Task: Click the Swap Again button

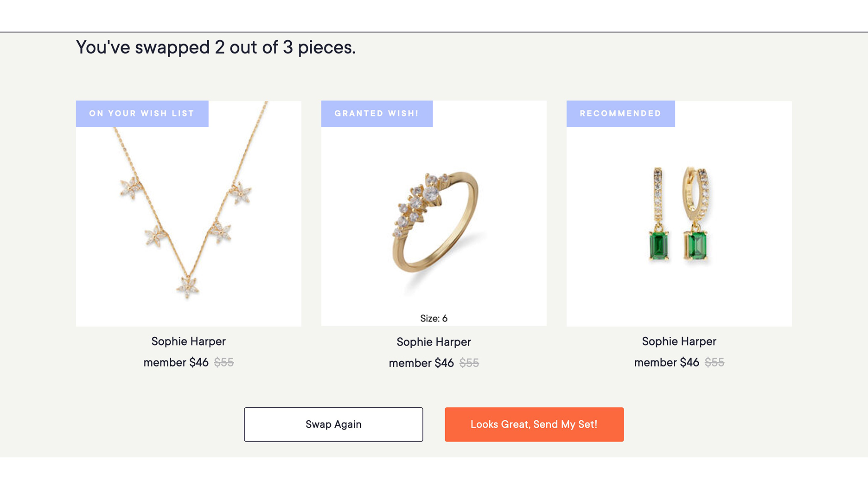Action: pos(333,424)
